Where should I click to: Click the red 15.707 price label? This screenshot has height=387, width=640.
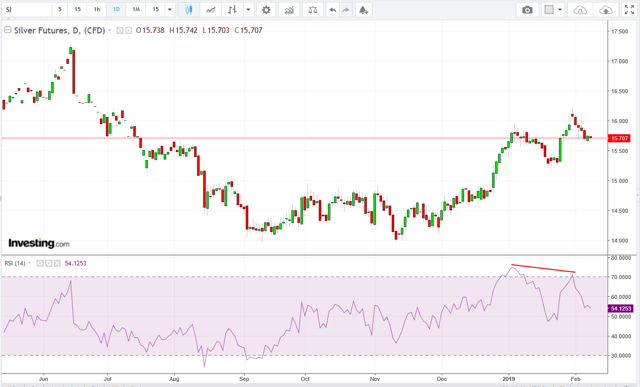click(x=619, y=138)
